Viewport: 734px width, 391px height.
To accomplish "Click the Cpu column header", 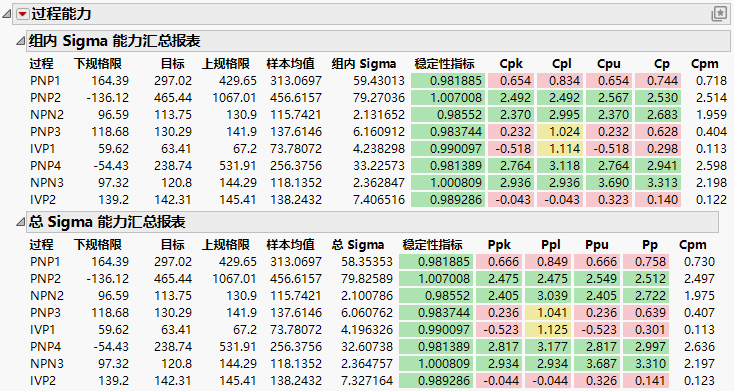I will [609, 64].
